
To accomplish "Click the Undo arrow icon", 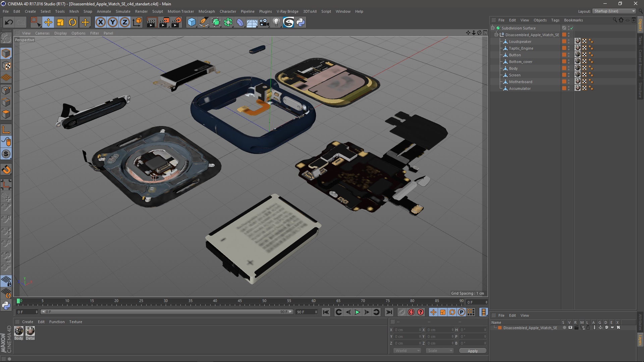I will [9, 22].
